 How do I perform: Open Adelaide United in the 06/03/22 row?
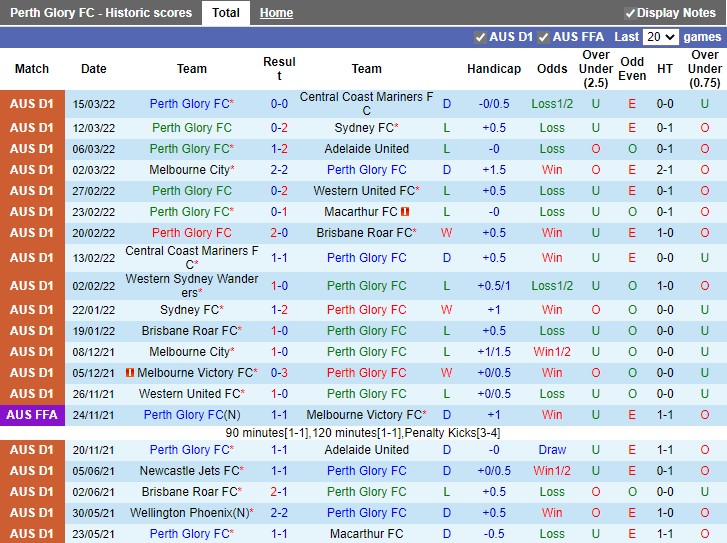pyautogui.click(x=366, y=149)
